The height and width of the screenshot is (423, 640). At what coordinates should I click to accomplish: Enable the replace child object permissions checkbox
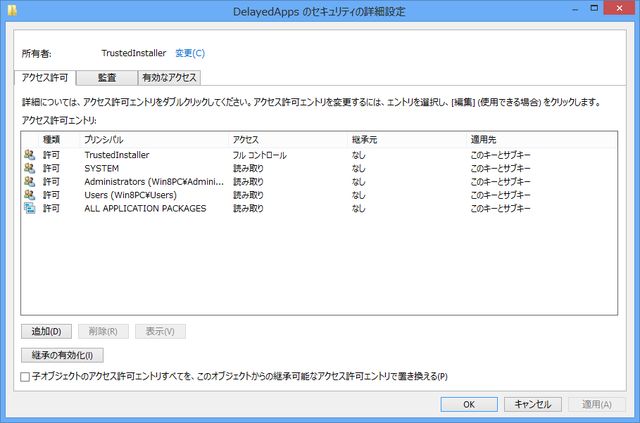pos(25,376)
